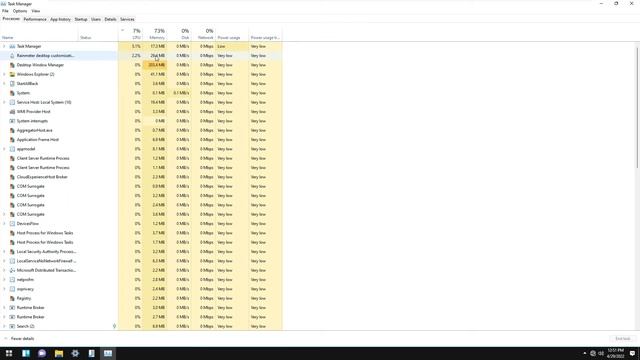Viewport: 640px width, 360px height.
Task: Open the View menu
Action: 36,11
